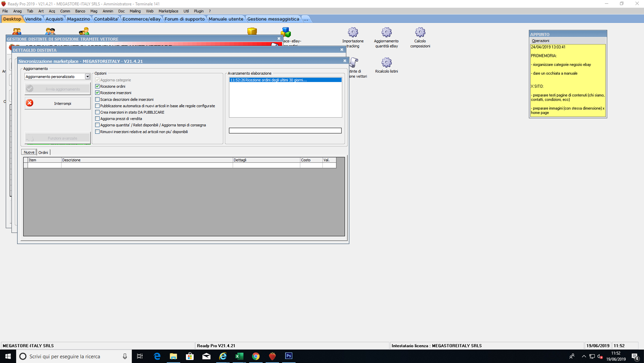Click the second people desktop icon
Image resolution: width=644 pixels, height=363 pixels.
50,31
